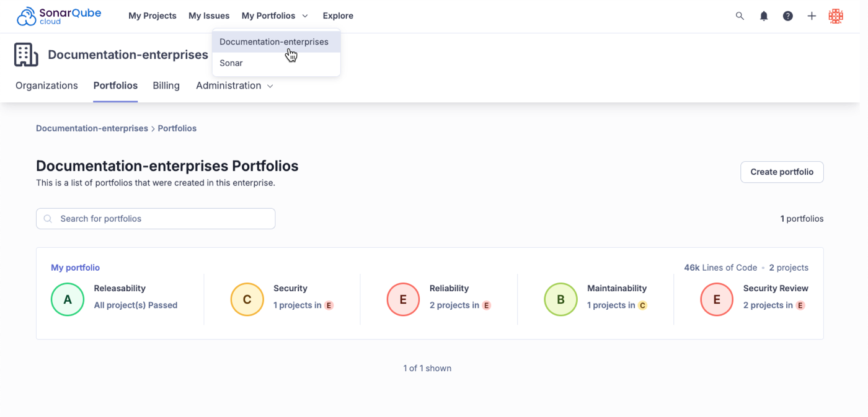Choose Documentation-enterprises from the open menu

[274, 42]
